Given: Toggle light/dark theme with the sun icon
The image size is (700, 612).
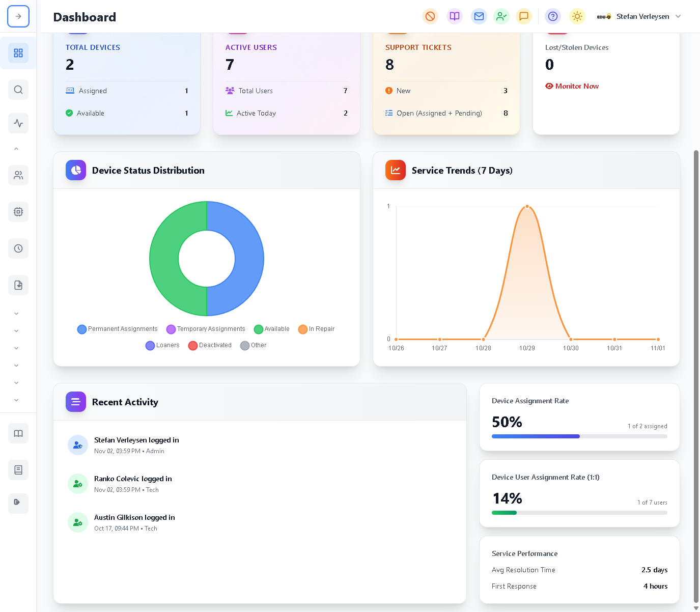Looking at the screenshot, I should (x=577, y=16).
